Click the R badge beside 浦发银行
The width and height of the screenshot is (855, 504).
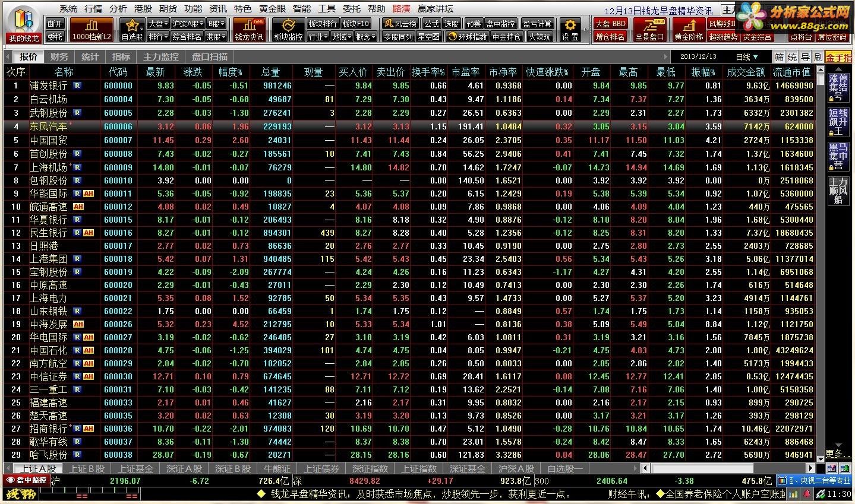click(x=77, y=85)
